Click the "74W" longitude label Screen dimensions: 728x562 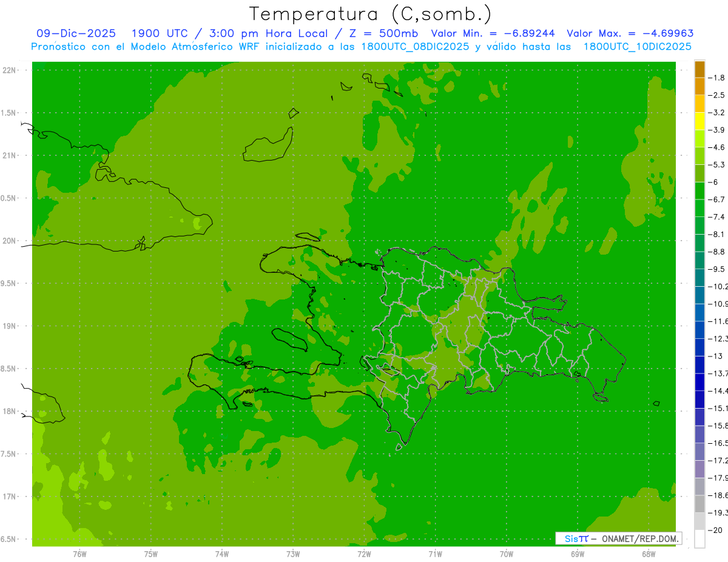[x=222, y=554]
